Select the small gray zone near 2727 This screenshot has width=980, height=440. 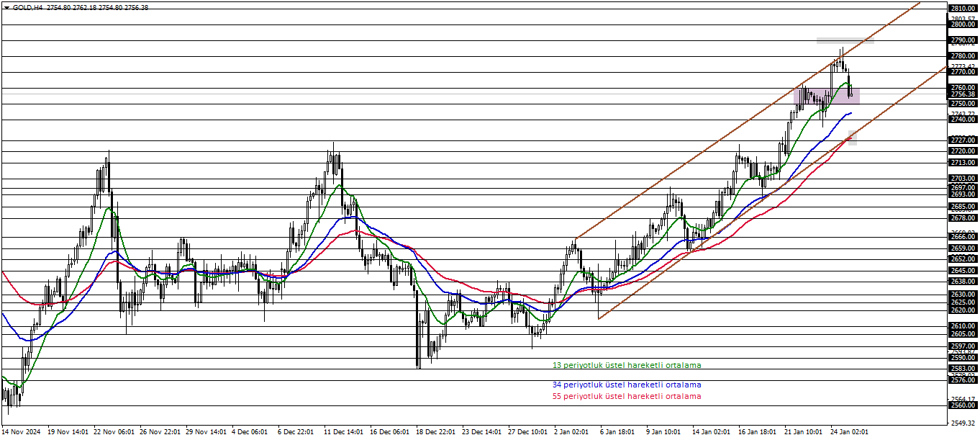pos(853,138)
